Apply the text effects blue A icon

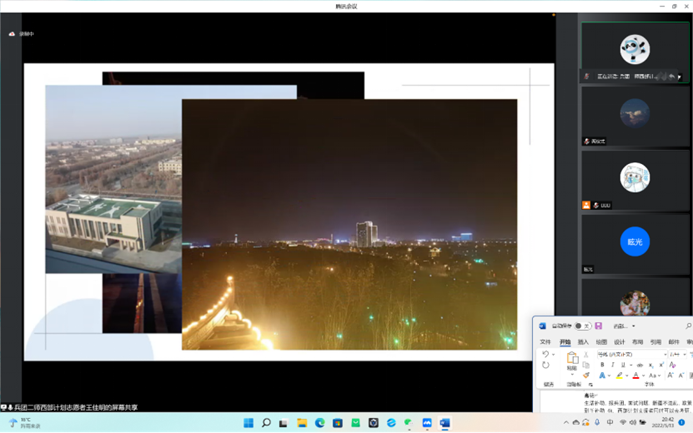[603, 376]
